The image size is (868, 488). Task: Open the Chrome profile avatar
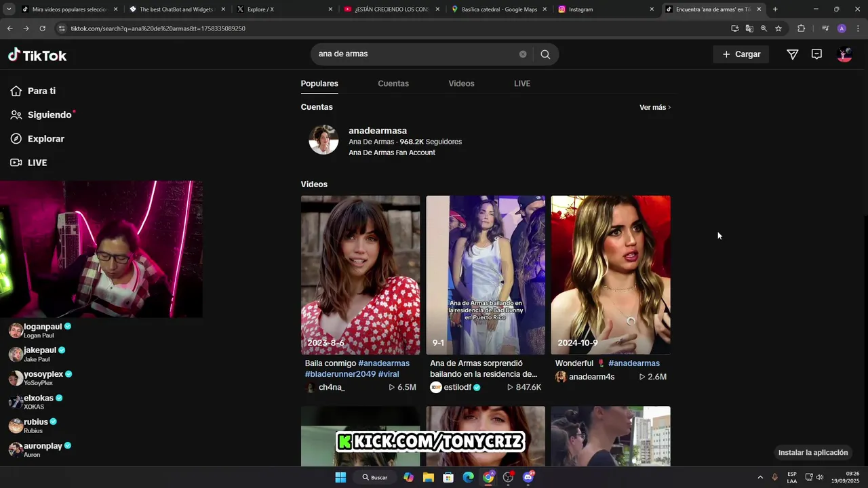pyautogui.click(x=842, y=28)
